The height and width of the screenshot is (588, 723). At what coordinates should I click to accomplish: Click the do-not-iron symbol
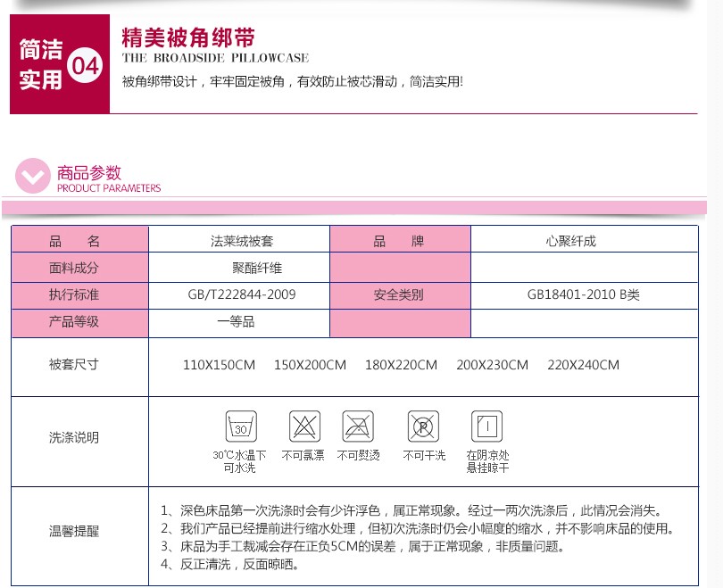point(358,427)
